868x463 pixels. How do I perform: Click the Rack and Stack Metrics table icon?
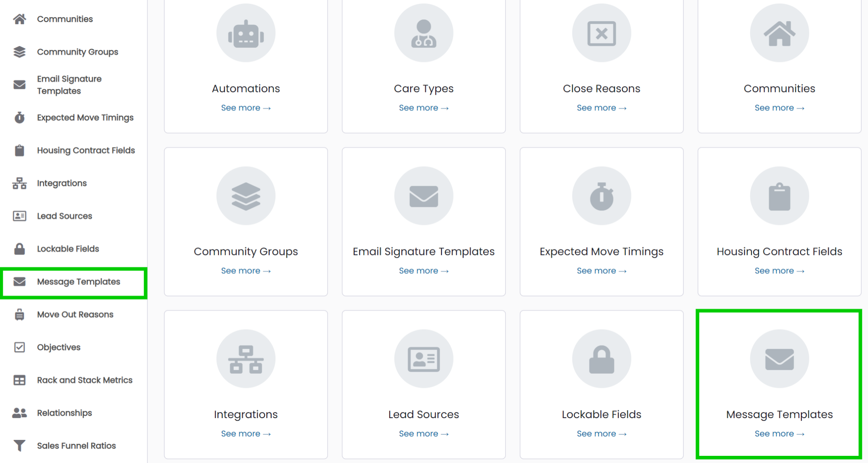19,380
